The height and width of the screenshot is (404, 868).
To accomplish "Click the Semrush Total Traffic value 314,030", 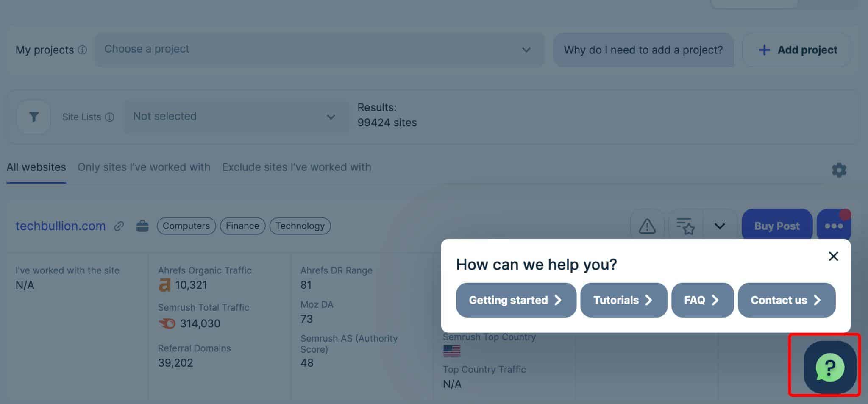I will point(200,324).
